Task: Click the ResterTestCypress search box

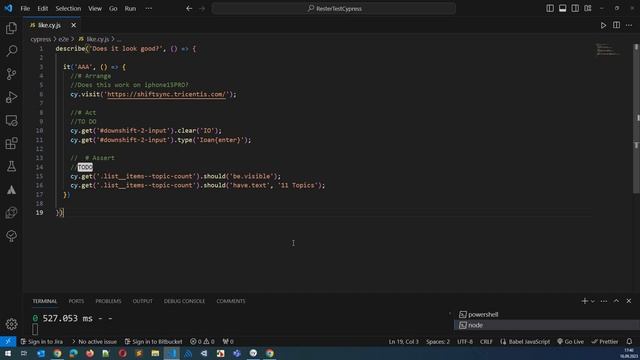Action: point(333,8)
